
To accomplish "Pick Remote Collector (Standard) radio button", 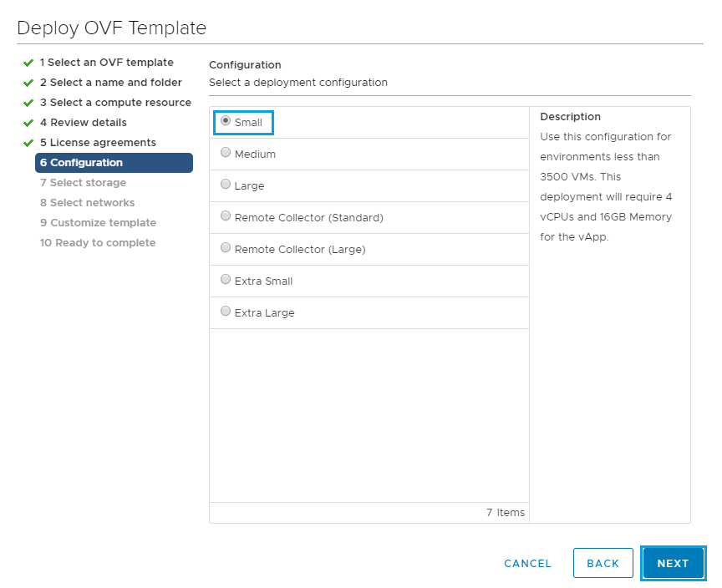I will pyautogui.click(x=226, y=216).
